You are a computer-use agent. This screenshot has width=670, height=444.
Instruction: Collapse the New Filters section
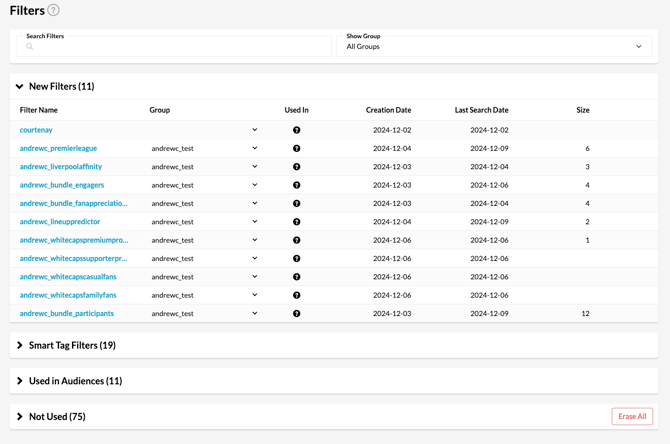[x=20, y=87]
